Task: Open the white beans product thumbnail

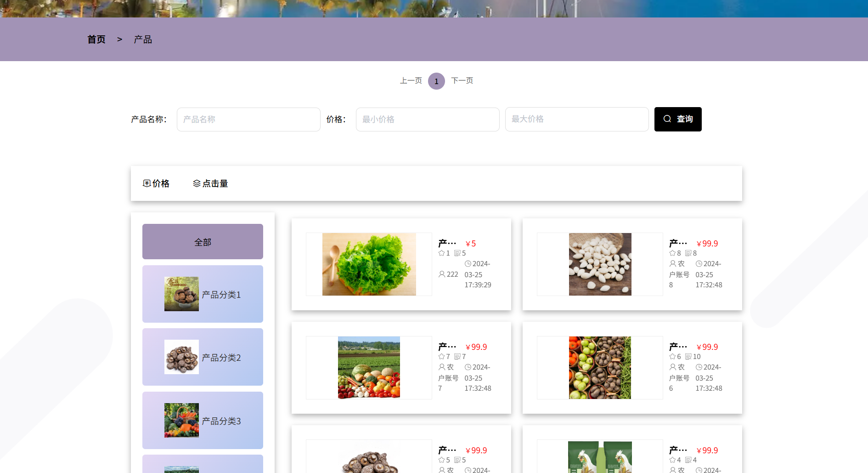Action: coord(600,264)
